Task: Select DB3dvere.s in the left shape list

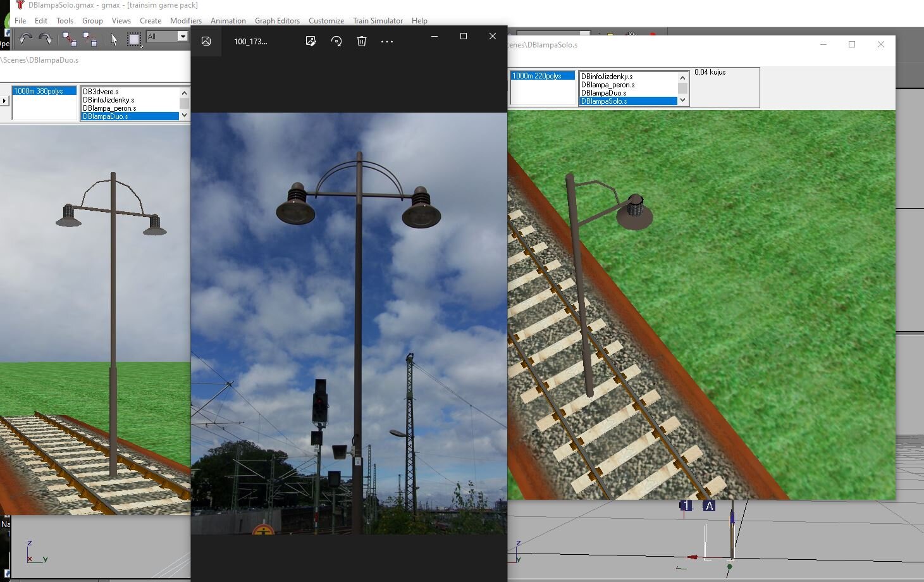Action: [130, 92]
